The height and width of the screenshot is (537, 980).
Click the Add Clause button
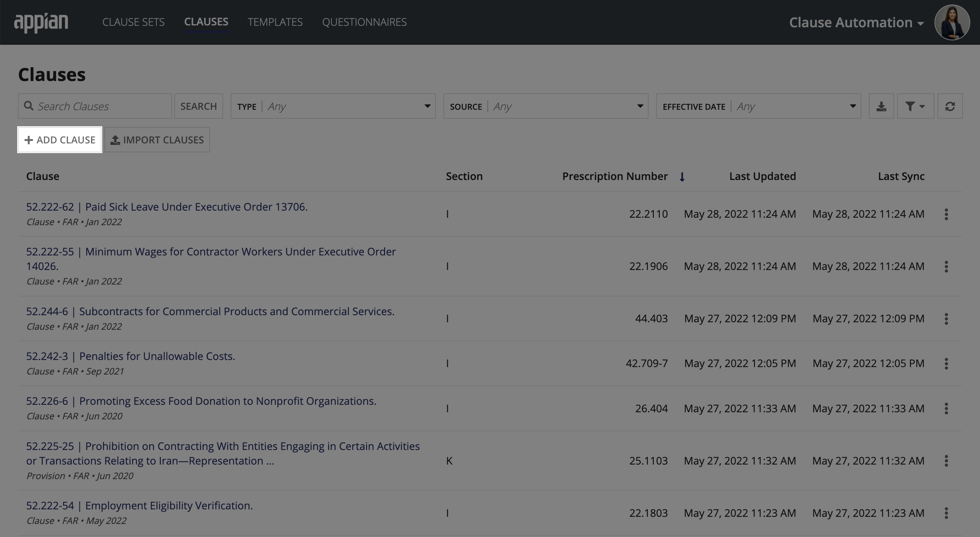pos(60,140)
